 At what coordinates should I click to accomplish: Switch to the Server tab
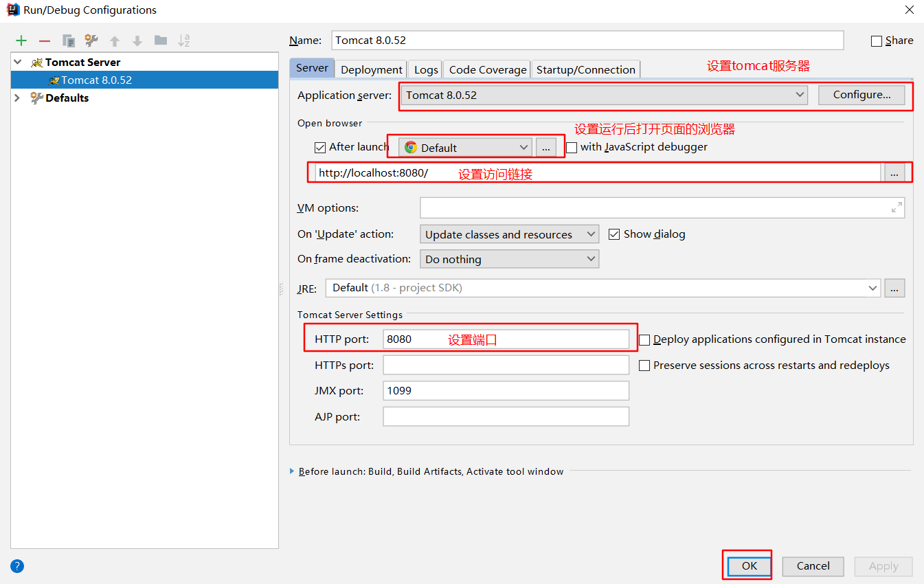pyautogui.click(x=312, y=68)
